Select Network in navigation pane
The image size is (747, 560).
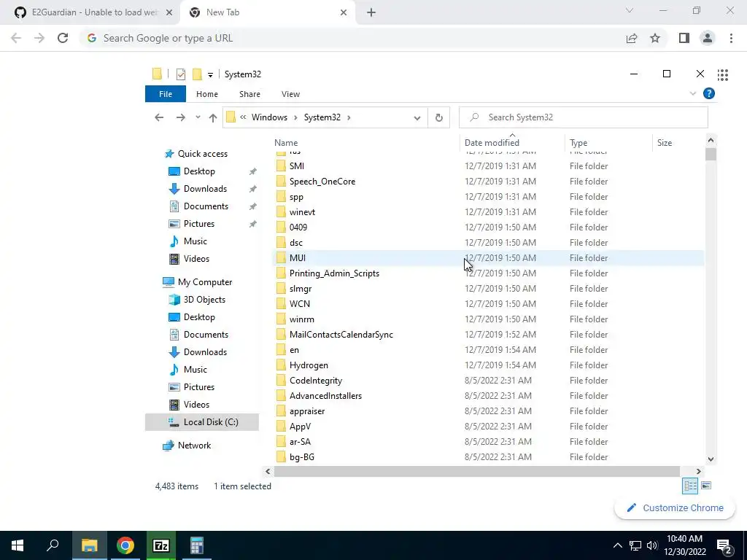coord(194,446)
